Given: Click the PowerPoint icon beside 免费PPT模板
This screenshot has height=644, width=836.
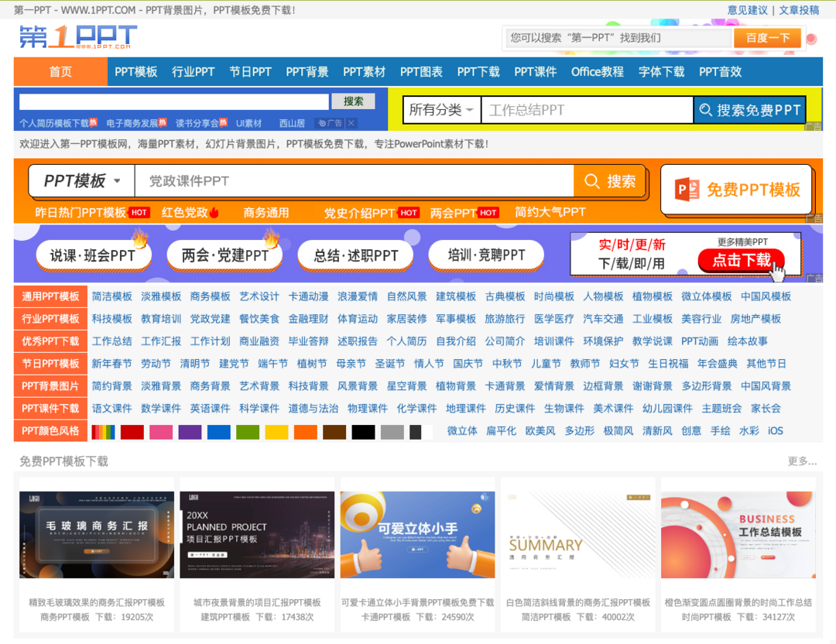Looking at the screenshot, I should click(x=687, y=190).
